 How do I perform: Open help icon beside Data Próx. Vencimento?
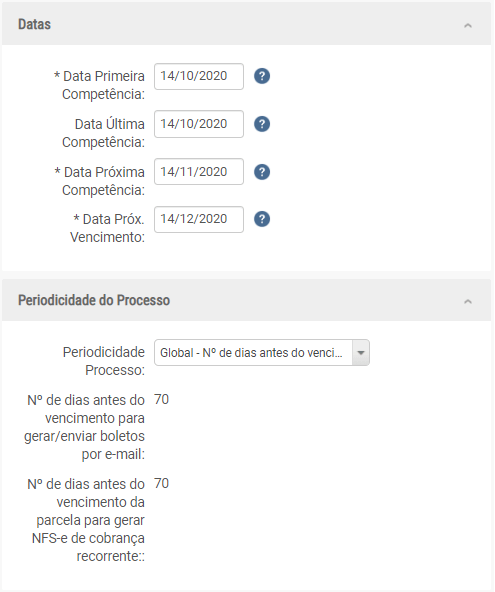262,219
